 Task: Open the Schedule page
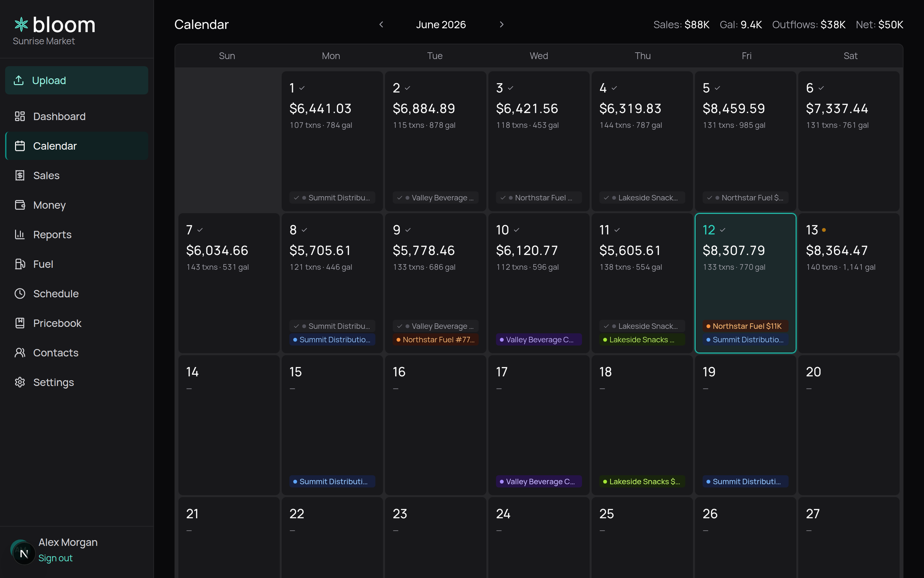[77, 293]
